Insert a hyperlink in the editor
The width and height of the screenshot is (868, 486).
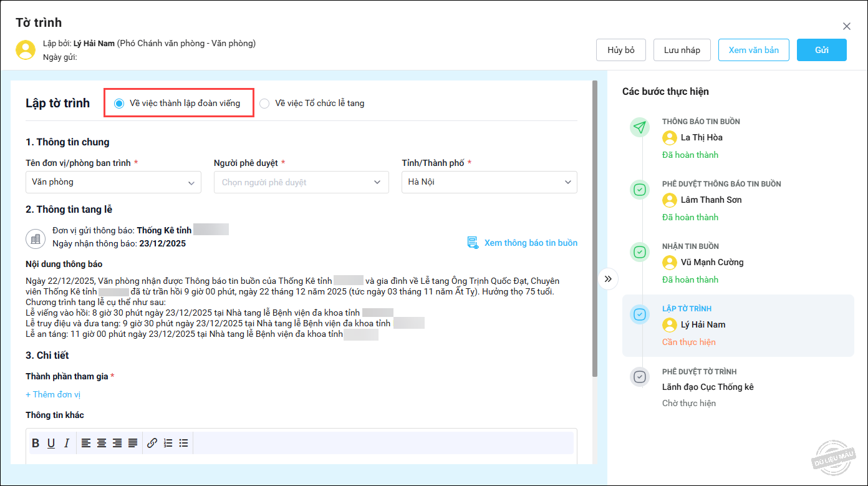[152, 443]
